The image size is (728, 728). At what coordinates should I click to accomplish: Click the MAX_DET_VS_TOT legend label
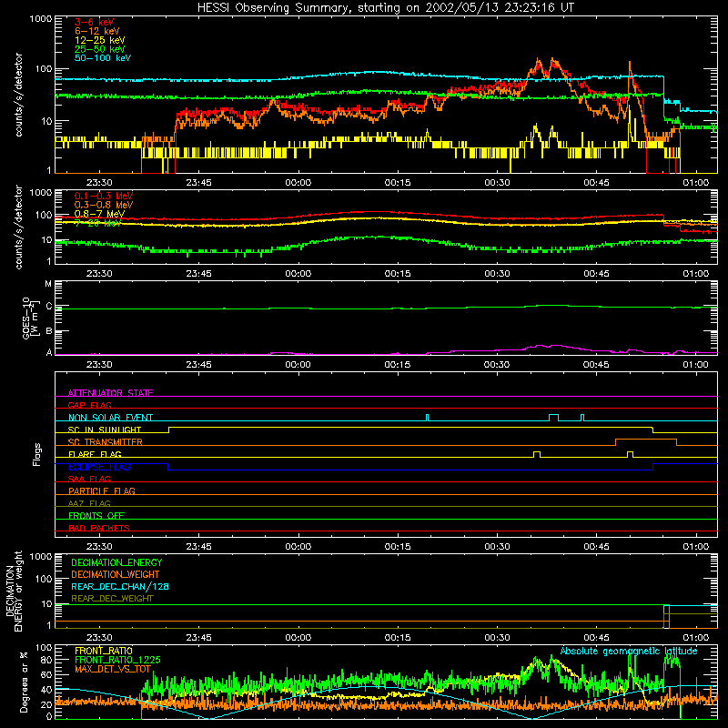click(112, 669)
